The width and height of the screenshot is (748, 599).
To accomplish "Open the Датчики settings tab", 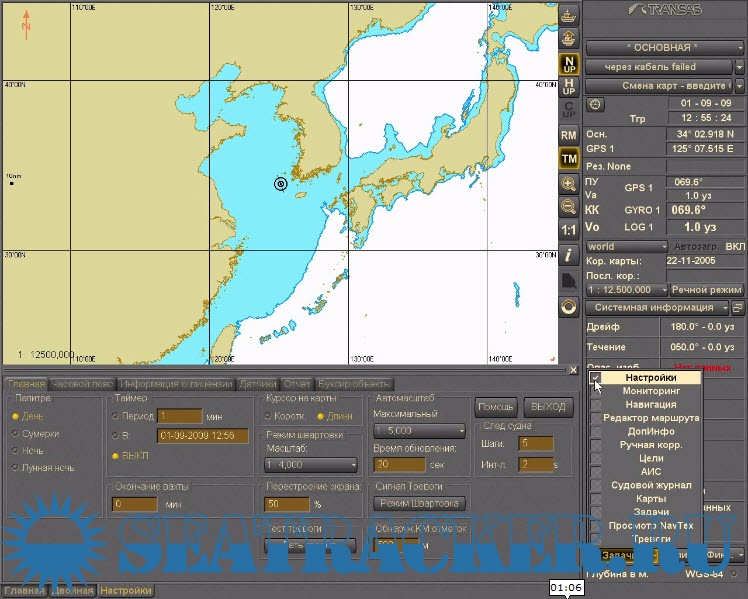I will (257, 383).
